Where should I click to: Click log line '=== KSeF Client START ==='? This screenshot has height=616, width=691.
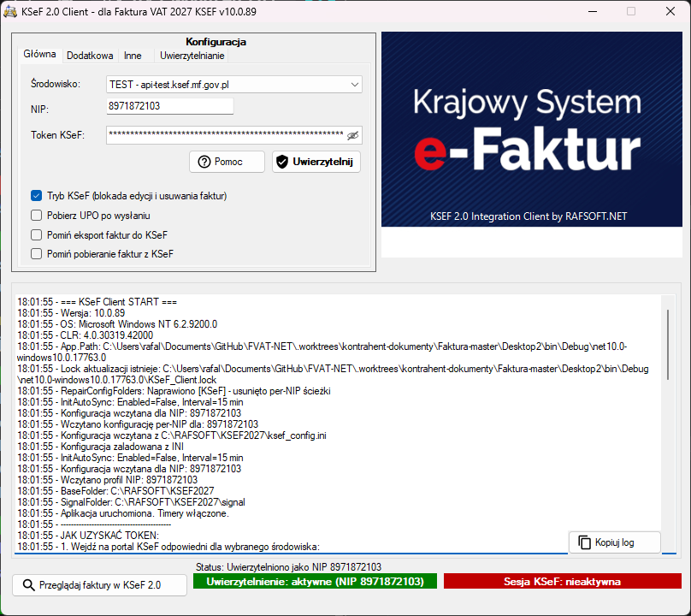(97, 302)
